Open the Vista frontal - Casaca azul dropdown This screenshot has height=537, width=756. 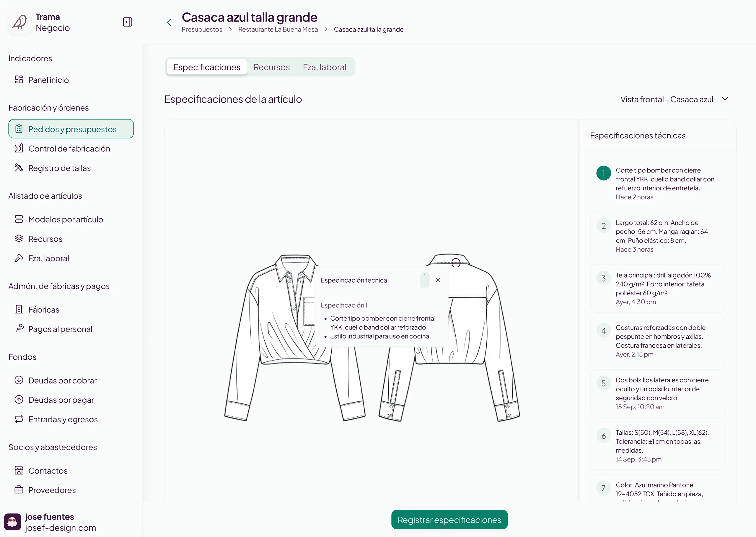click(674, 99)
